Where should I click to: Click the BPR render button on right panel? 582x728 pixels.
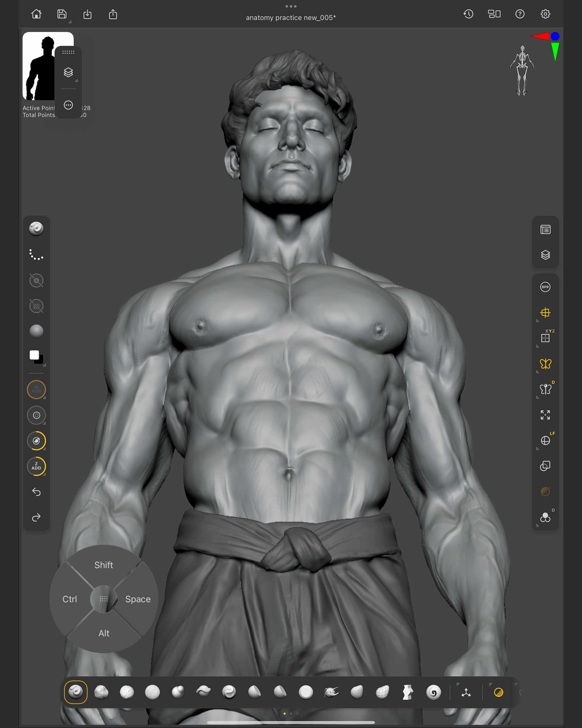[x=545, y=287]
